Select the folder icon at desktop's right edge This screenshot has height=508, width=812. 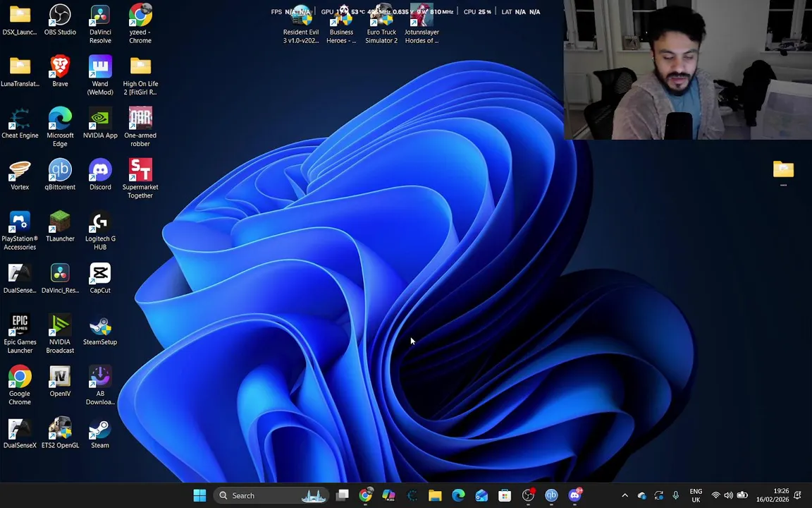pyautogui.click(x=783, y=172)
